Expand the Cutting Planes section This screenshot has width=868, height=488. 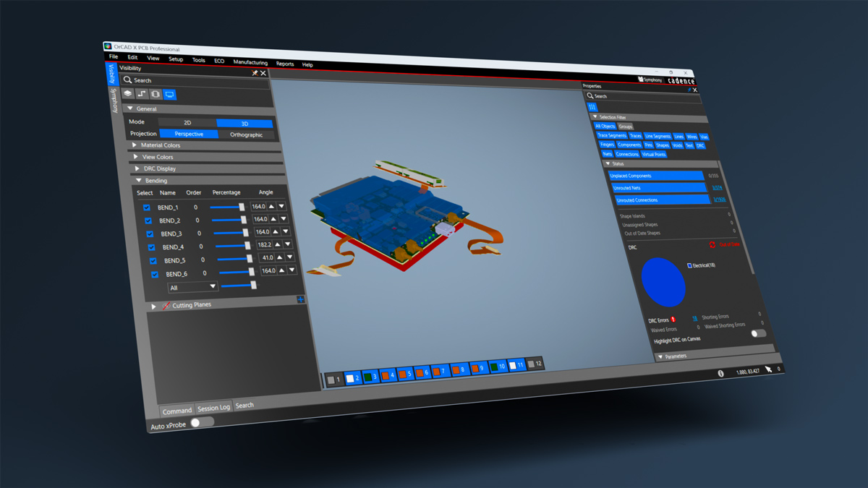tap(153, 307)
